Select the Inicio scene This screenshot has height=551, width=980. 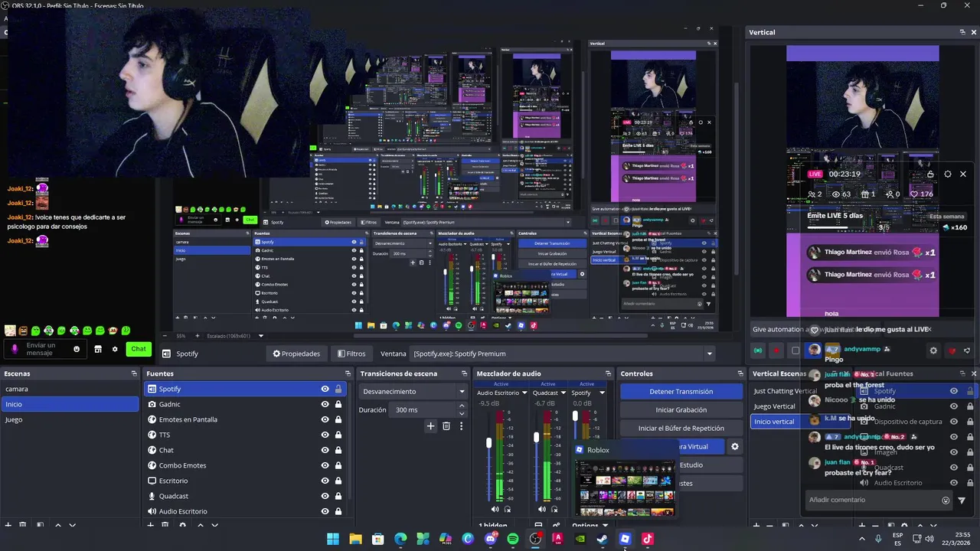coord(69,404)
